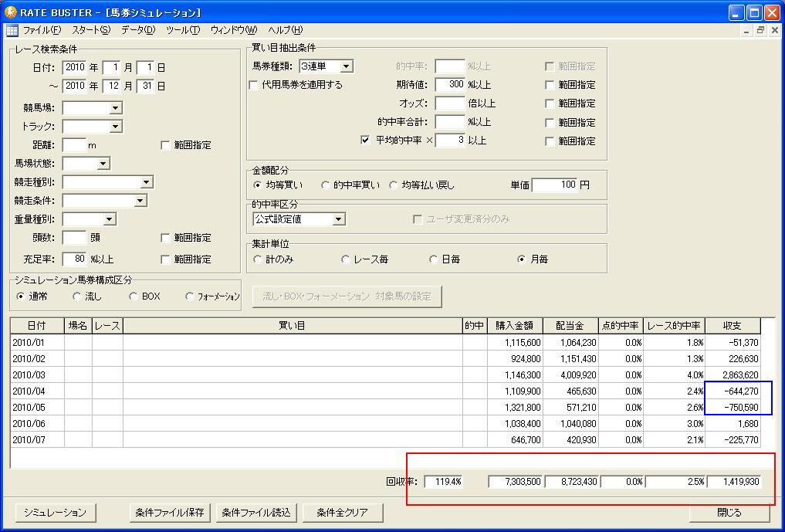Image resolution: width=785 pixels, height=532 pixels.
Task: Open the ツール(T) menu
Action: 183,30
